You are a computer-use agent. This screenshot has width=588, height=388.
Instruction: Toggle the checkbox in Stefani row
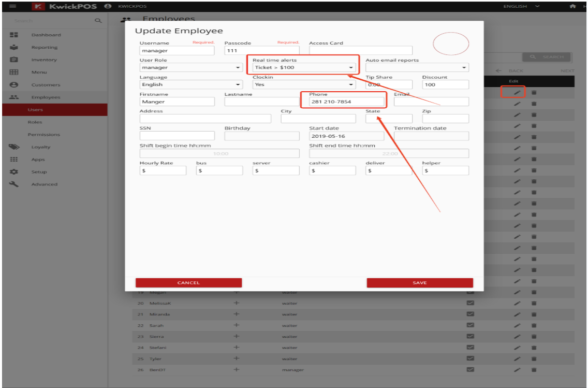pyautogui.click(x=471, y=347)
